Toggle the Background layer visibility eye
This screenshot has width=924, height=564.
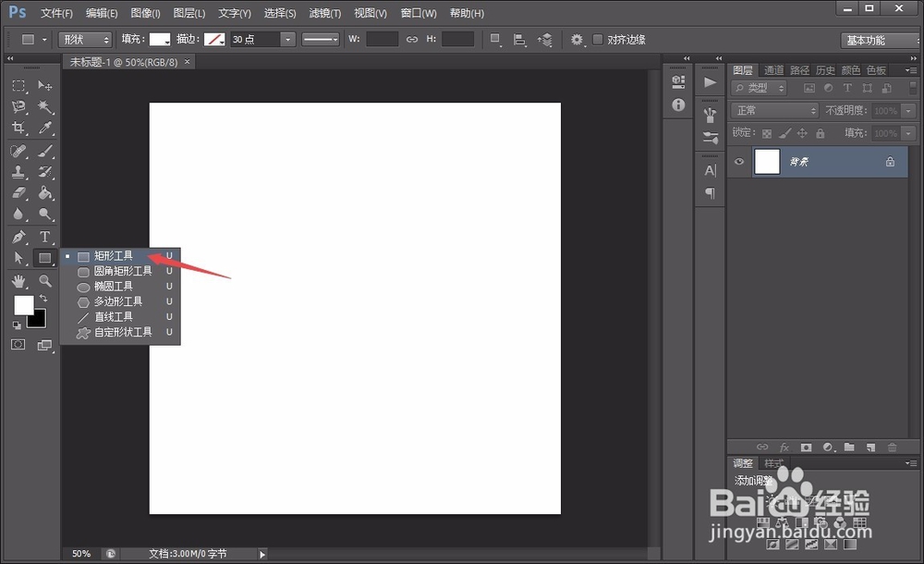coord(739,162)
